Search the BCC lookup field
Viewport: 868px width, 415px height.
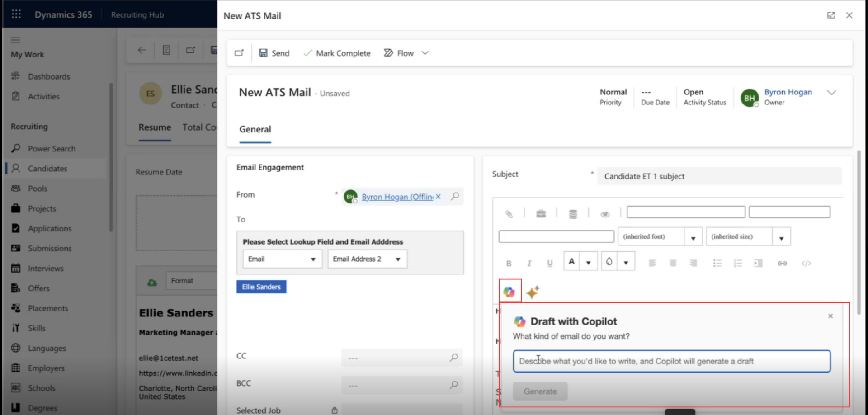(x=453, y=385)
